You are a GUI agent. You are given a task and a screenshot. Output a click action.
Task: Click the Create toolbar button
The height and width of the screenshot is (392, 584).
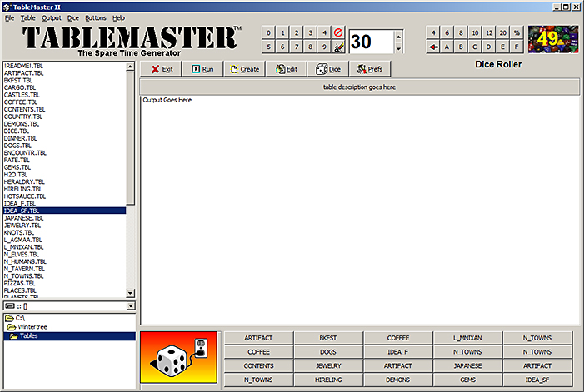(x=245, y=69)
